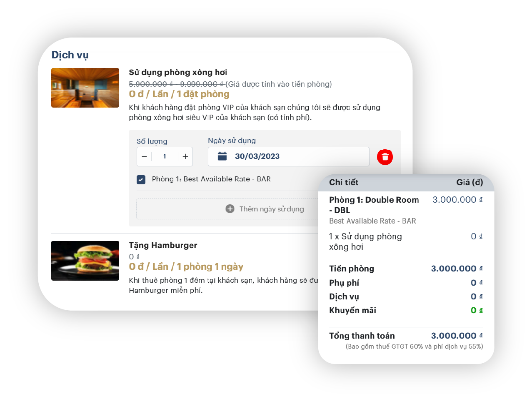Open the 30/03/2023 usage date picker
532x402 pixels.
[289, 156]
